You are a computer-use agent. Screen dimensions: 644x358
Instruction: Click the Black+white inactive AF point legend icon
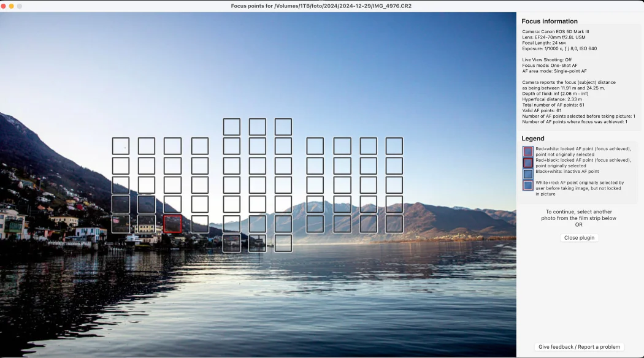(527, 173)
